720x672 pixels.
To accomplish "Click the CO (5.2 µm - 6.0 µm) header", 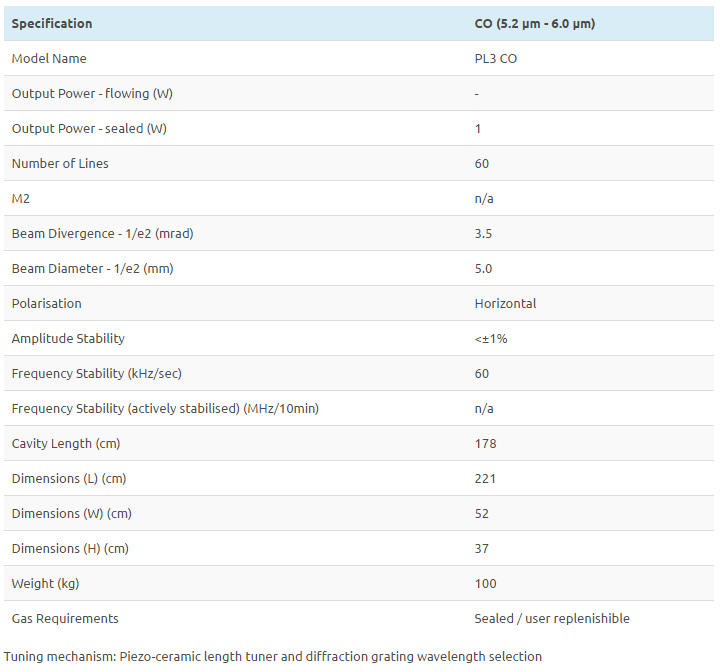I will point(534,23).
